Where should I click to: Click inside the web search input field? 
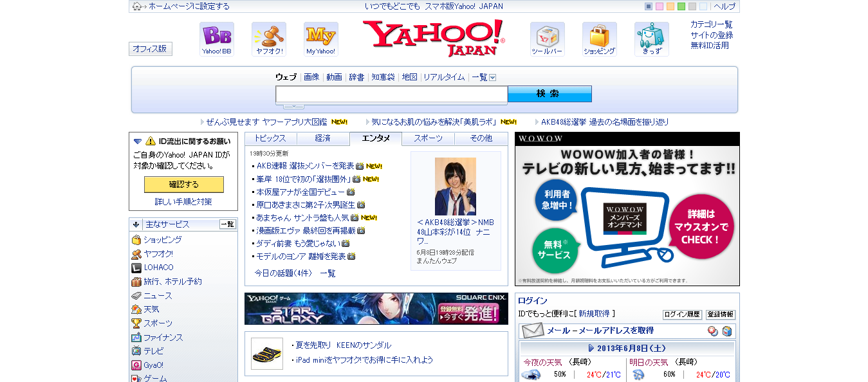coord(392,95)
